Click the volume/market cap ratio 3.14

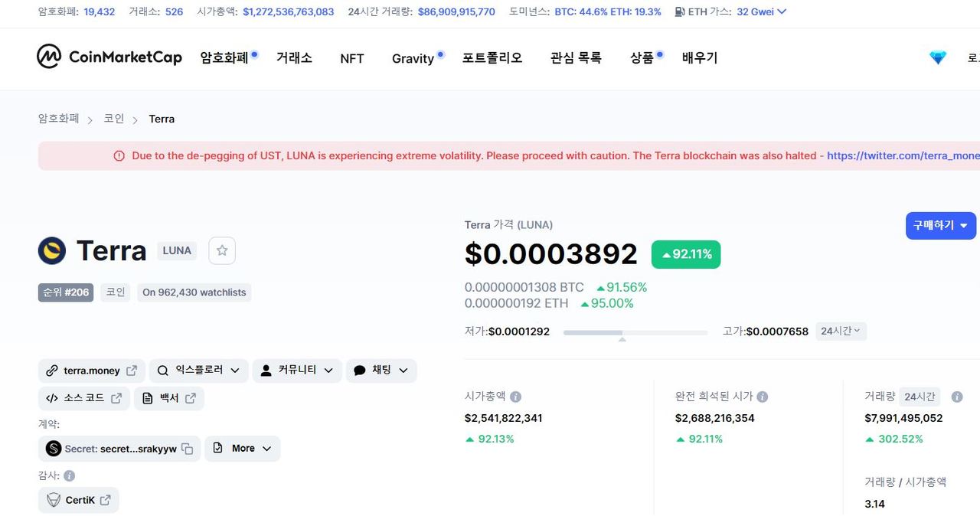(875, 504)
